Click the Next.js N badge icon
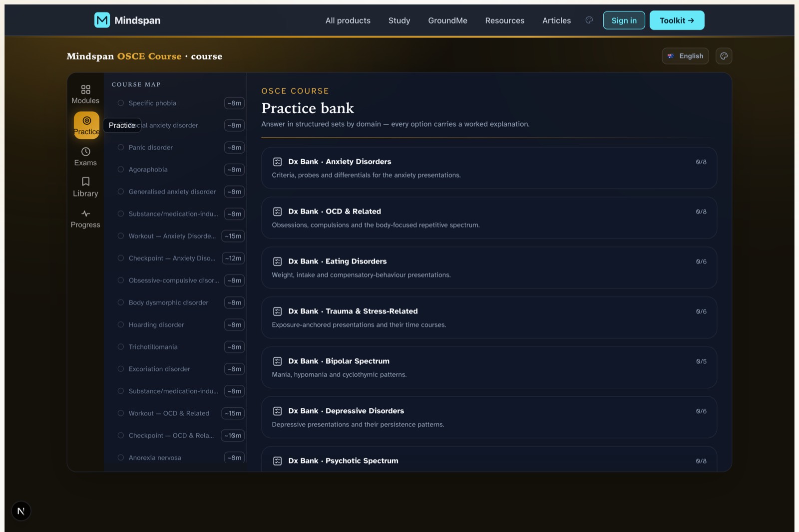This screenshot has height=532, width=799. 21,511
